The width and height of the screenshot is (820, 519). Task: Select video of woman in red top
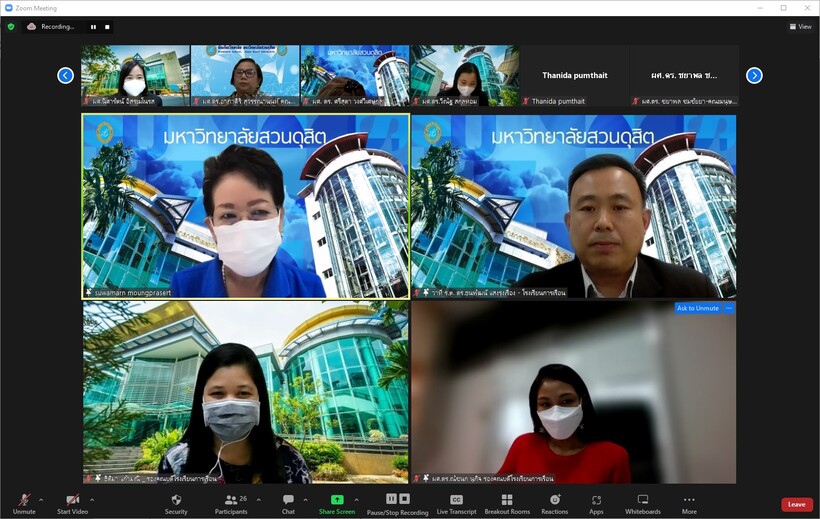click(x=574, y=392)
